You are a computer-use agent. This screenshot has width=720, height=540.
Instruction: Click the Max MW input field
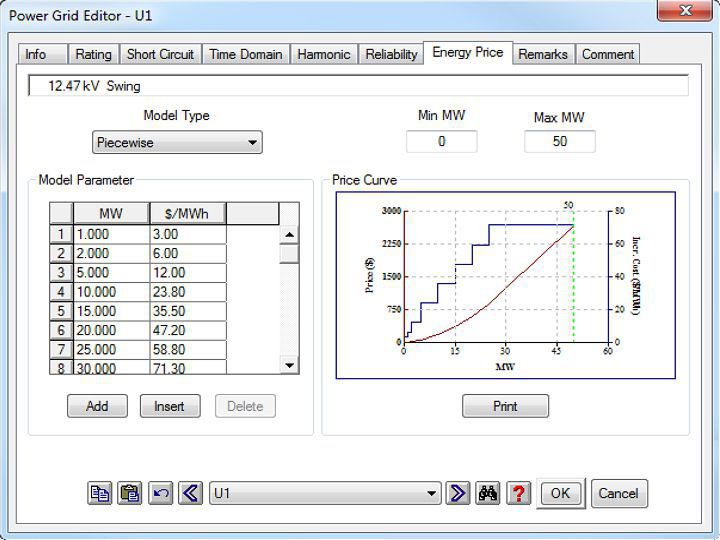click(559, 142)
